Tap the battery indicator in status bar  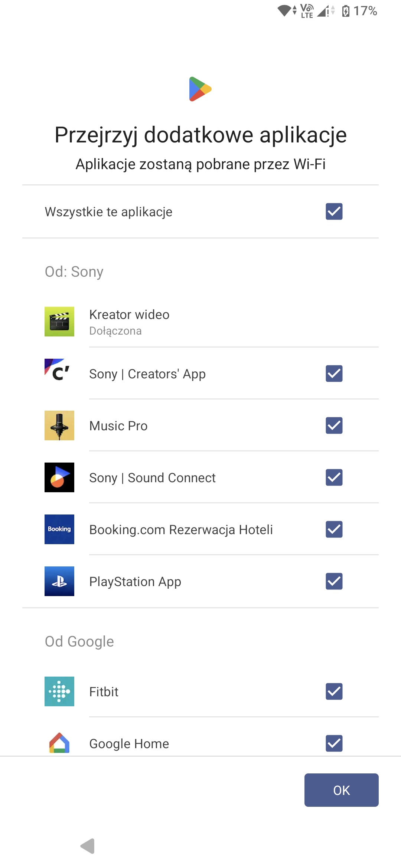click(346, 11)
